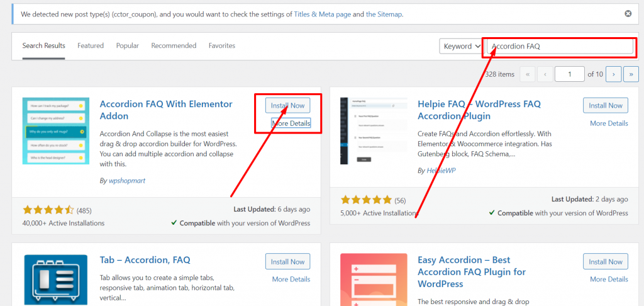Open the Sitemap link in notice
Viewport: 644px width, 306px height.
click(x=384, y=14)
